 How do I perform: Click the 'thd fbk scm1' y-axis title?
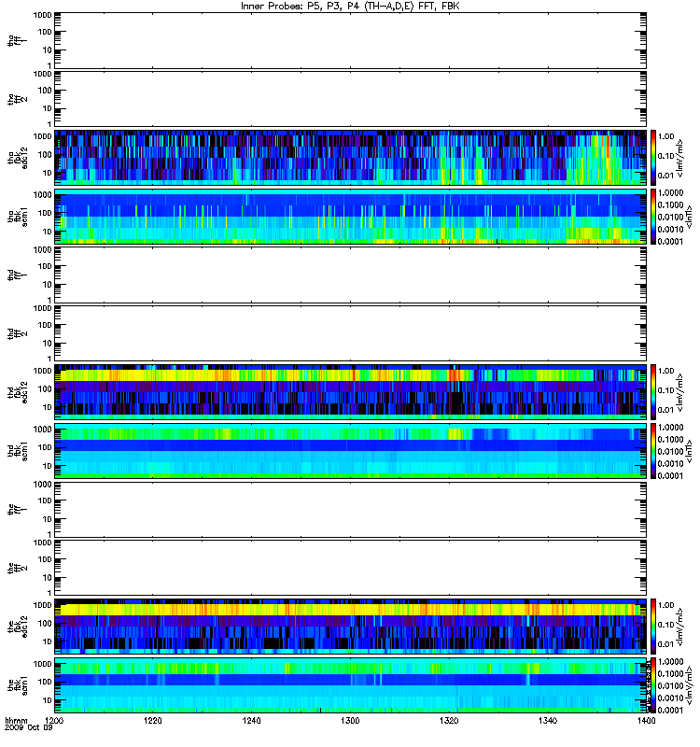click(18, 451)
